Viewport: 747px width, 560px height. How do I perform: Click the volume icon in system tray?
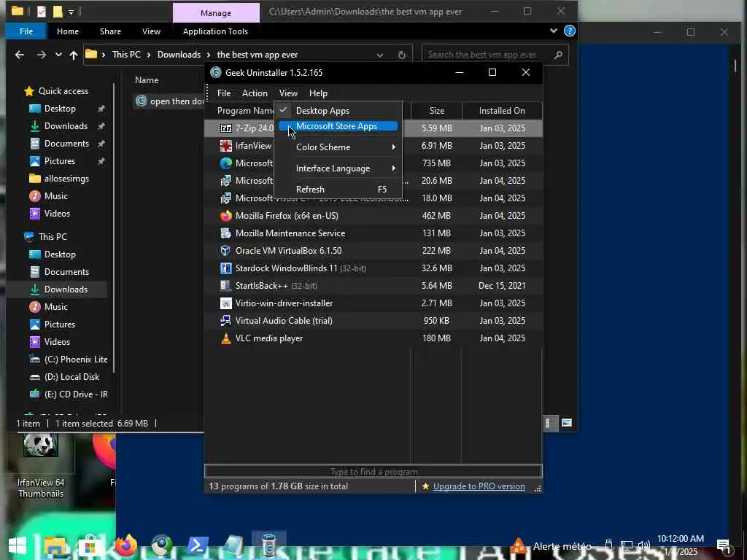[643, 545]
